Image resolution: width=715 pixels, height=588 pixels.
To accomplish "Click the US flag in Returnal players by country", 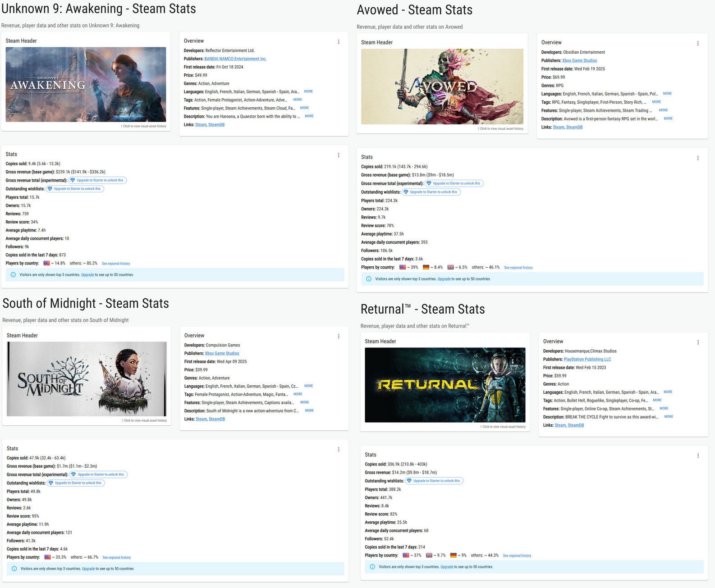I will point(406,555).
